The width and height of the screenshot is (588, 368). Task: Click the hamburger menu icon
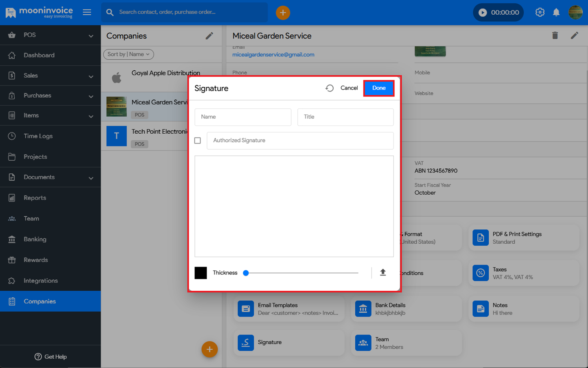87,12
